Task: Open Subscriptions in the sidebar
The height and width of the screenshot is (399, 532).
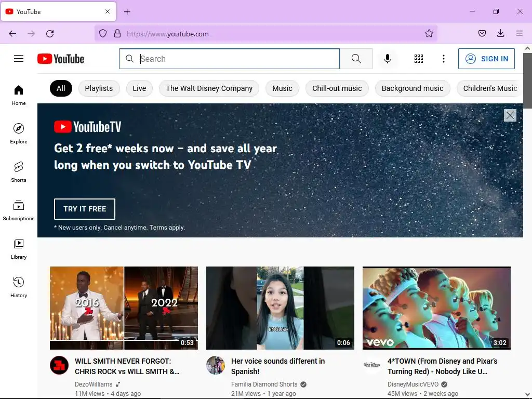Action: [x=19, y=210]
